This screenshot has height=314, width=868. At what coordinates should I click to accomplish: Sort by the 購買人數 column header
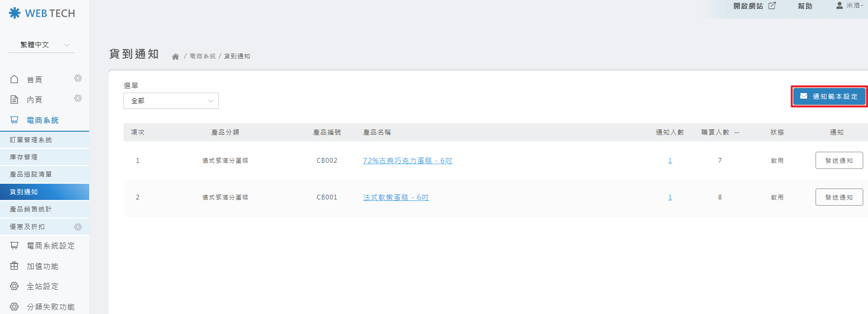pyautogui.click(x=715, y=132)
